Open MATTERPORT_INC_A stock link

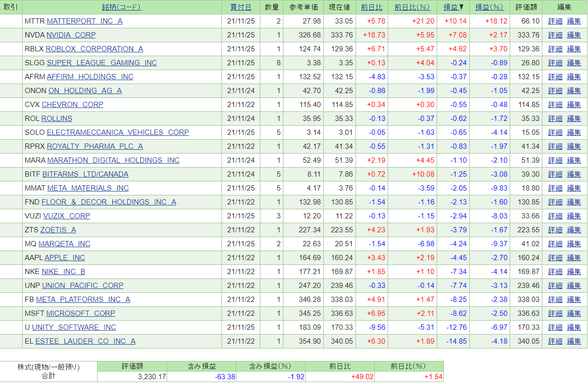point(85,21)
